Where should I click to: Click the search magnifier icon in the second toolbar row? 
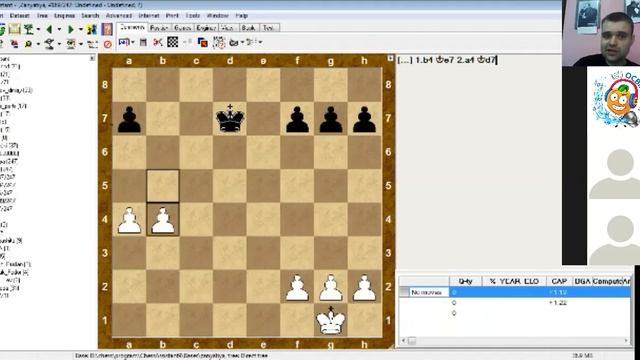28,44
